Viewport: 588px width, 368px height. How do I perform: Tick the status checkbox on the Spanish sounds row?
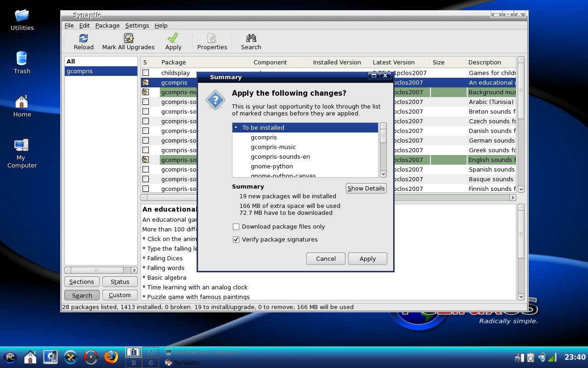pos(146,169)
